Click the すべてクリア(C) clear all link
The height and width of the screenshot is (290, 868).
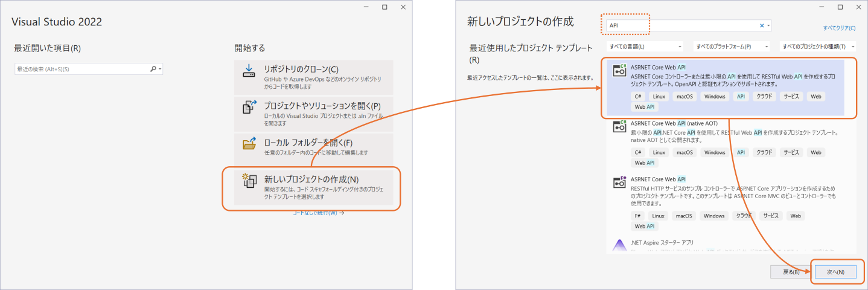(x=840, y=28)
